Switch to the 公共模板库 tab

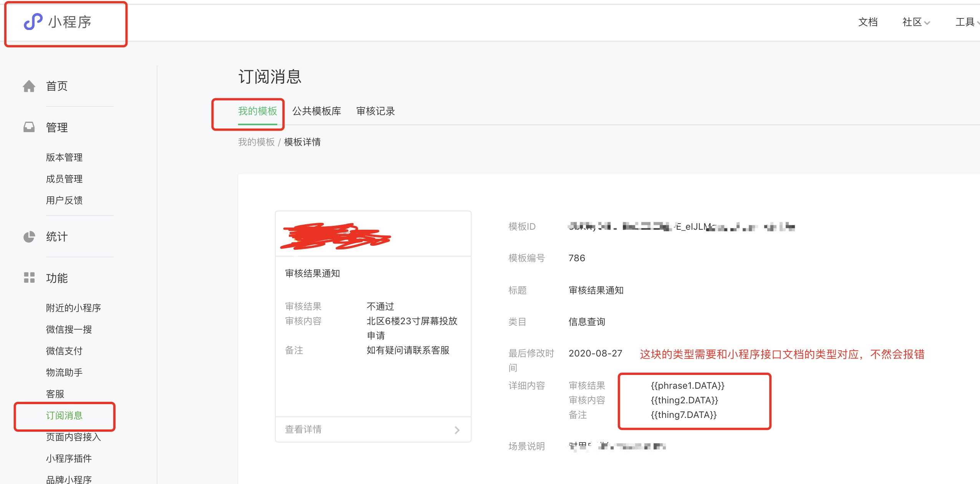click(x=317, y=111)
